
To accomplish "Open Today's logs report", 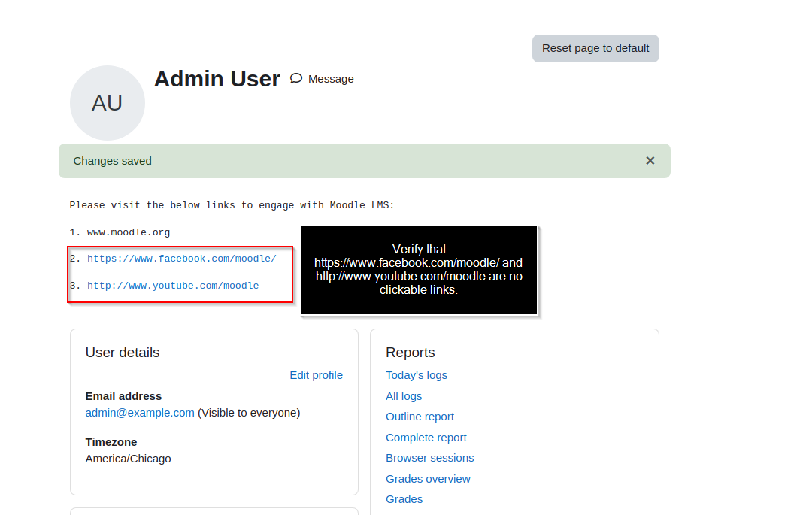I will click(x=417, y=375).
